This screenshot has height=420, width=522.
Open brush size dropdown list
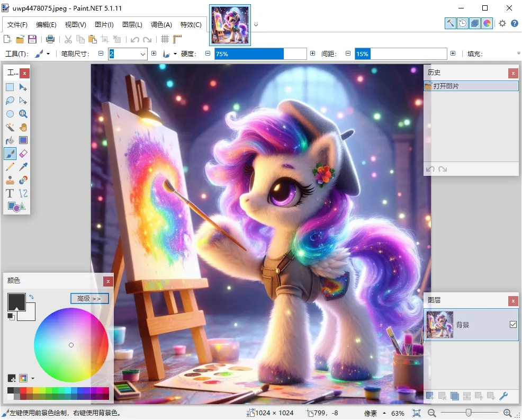tap(143, 54)
